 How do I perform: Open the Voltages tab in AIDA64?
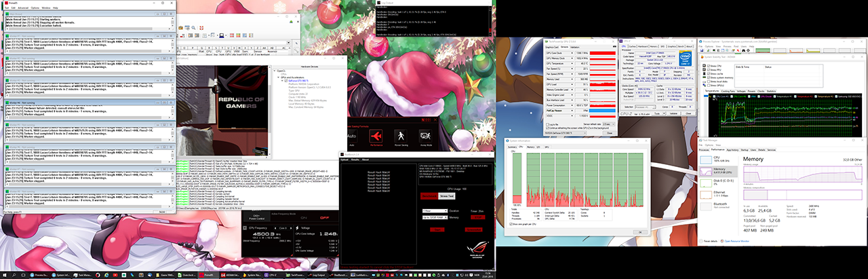pos(741,91)
